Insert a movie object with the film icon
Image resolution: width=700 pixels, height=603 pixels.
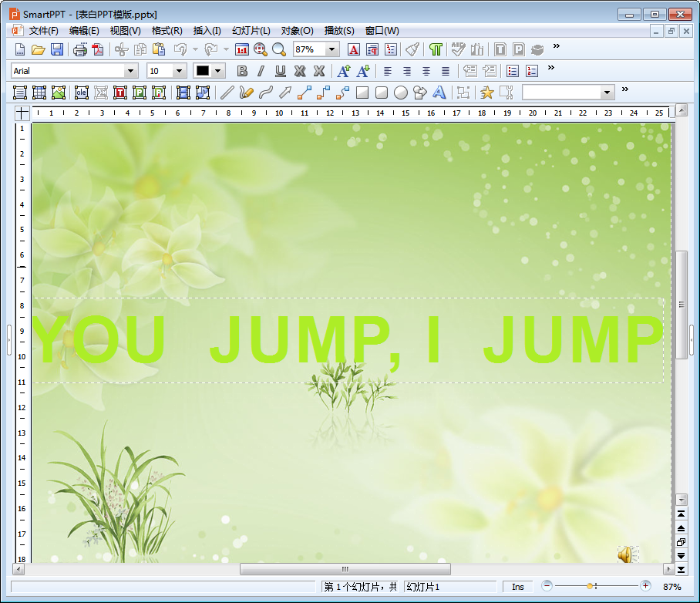tap(183, 93)
